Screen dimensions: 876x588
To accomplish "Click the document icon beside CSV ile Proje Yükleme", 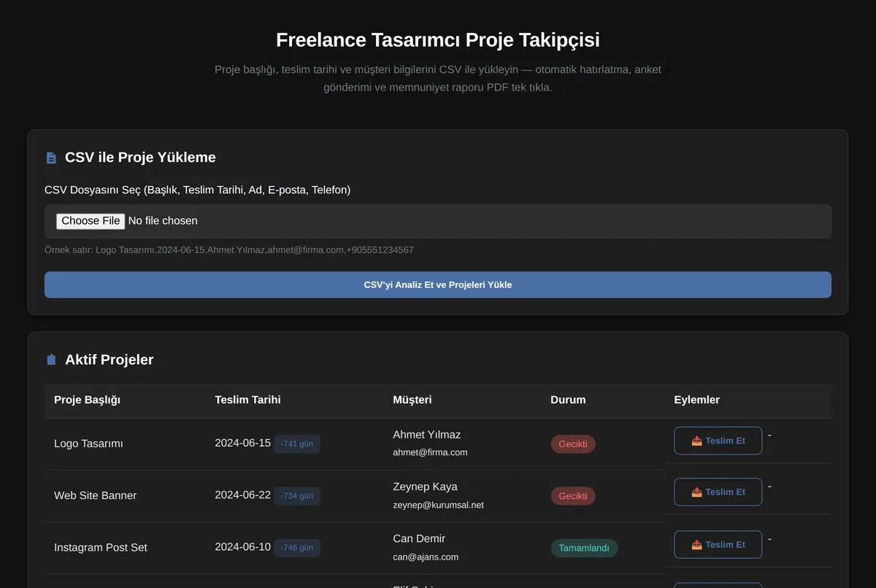I will (x=51, y=158).
